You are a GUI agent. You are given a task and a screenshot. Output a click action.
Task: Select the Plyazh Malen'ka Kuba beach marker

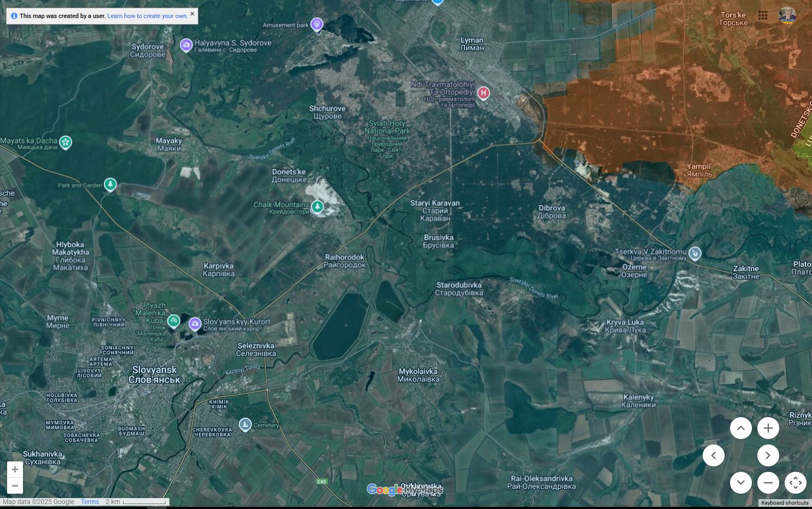coord(174,321)
